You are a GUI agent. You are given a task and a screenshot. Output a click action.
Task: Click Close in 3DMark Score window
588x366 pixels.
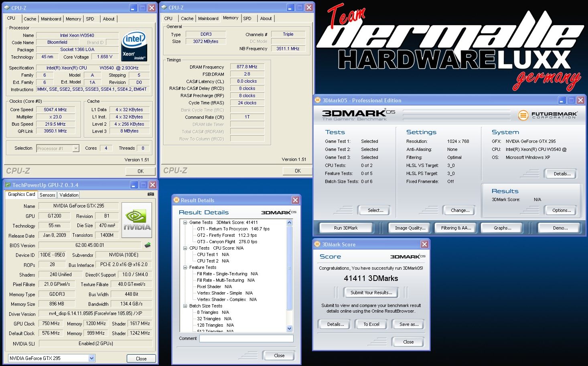coord(408,342)
